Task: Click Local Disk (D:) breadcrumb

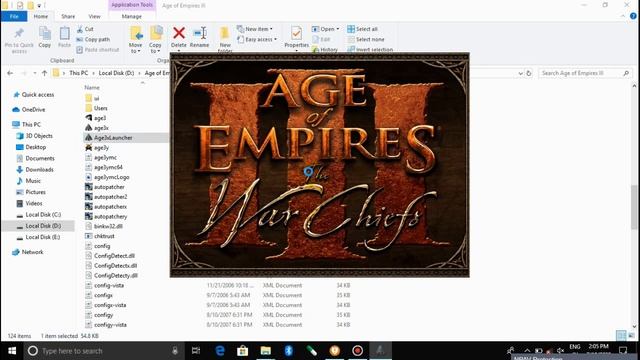Action: click(116, 73)
